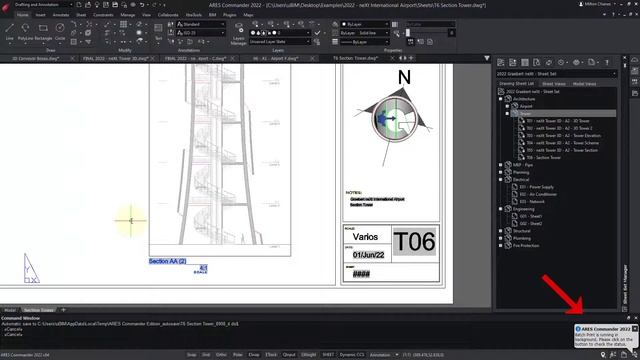Toggle Polar tracking in status bar
Viewport: 640px width, 360px height.
[x=238, y=355]
